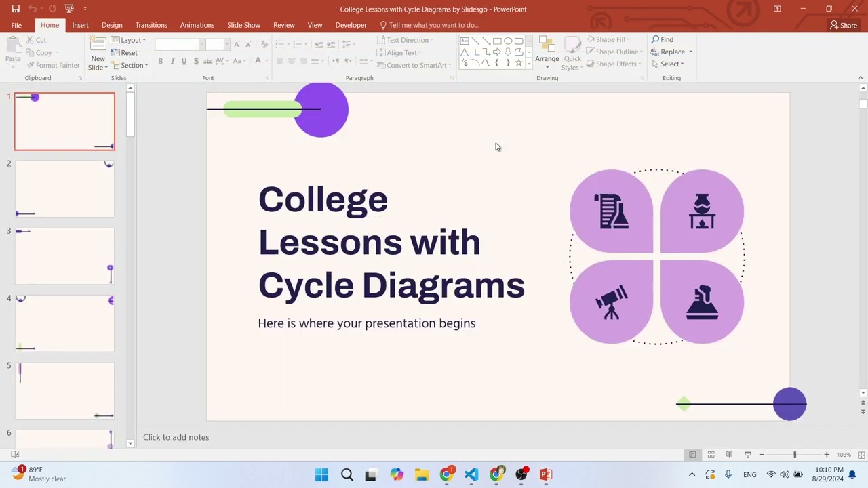Screen dimensions: 868x488
Task: Adjust the zoom slider handle
Action: 795,455
